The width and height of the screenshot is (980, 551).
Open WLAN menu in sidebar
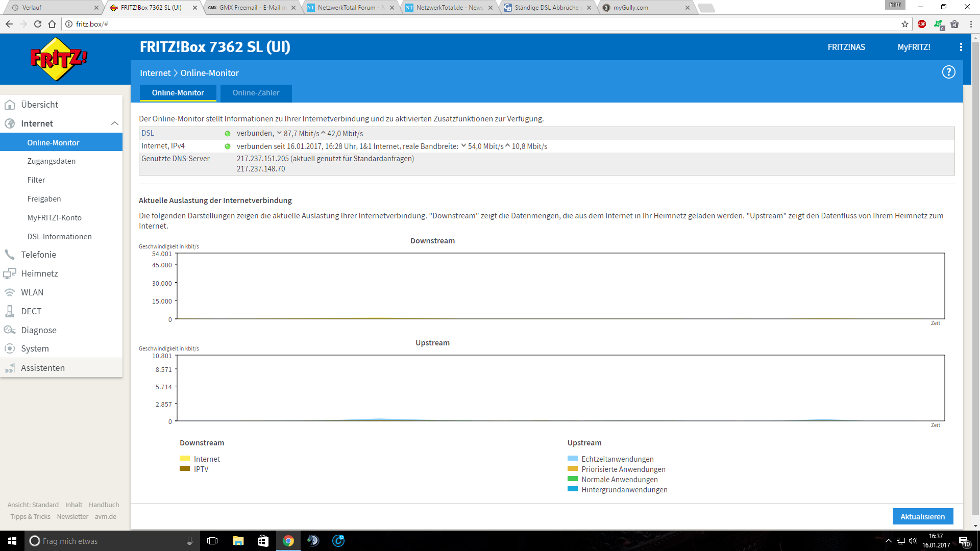tap(32, 292)
